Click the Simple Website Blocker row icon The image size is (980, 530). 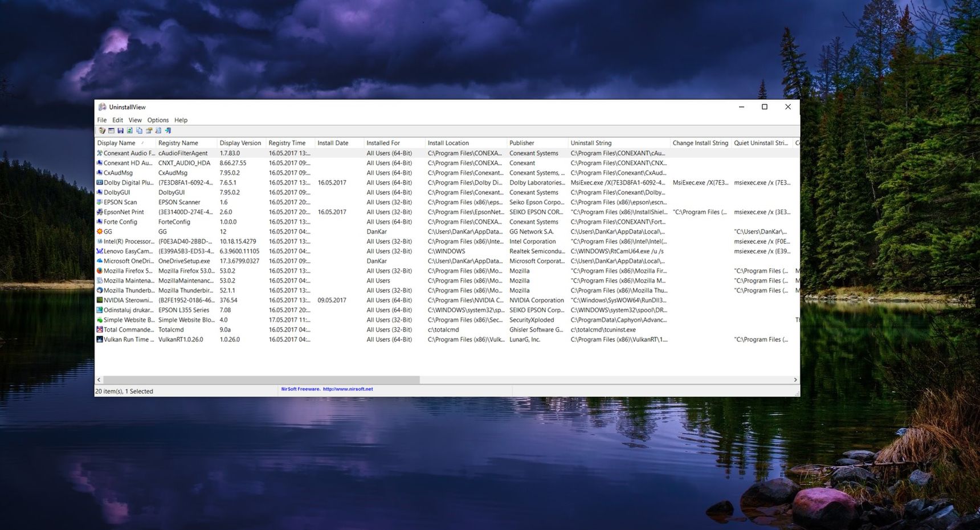pyautogui.click(x=100, y=320)
